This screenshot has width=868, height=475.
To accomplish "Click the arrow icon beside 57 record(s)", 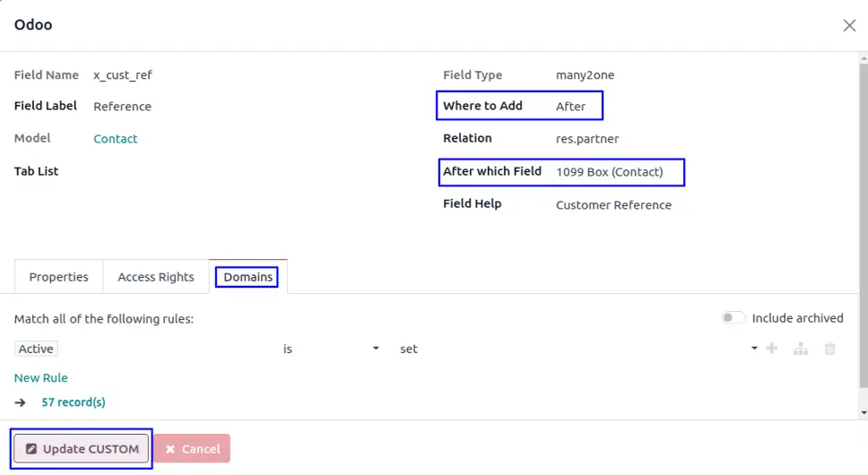I will click(21, 402).
